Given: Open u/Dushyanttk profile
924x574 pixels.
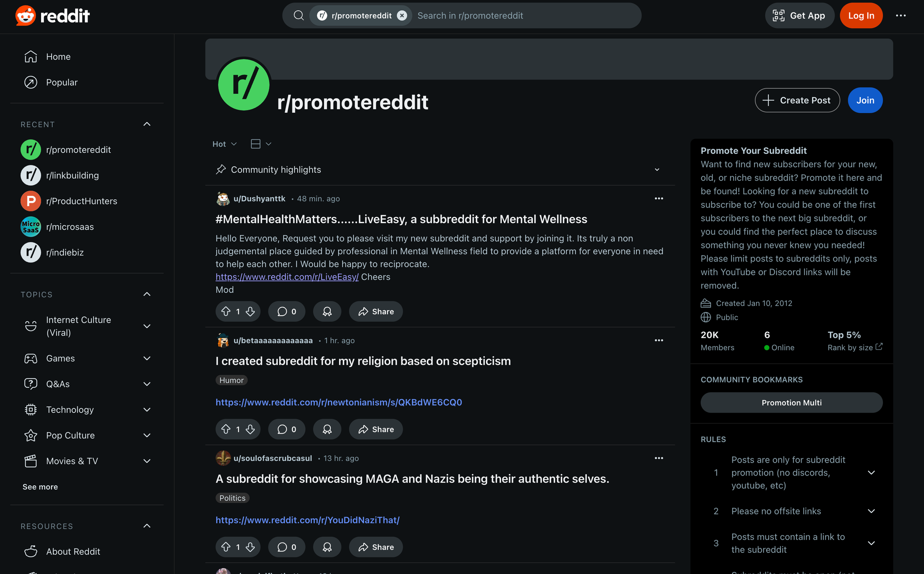Looking at the screenshot, I should [259, 199].
